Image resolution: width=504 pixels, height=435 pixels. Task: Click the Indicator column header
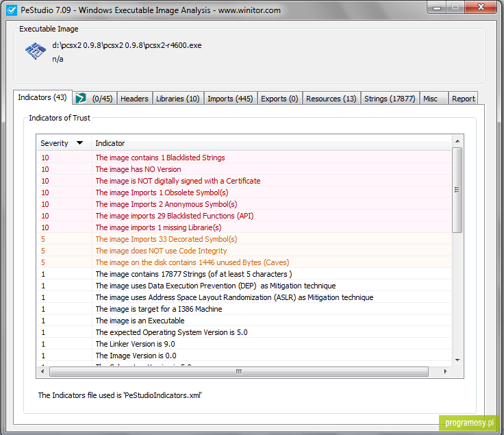pos(272,143)
